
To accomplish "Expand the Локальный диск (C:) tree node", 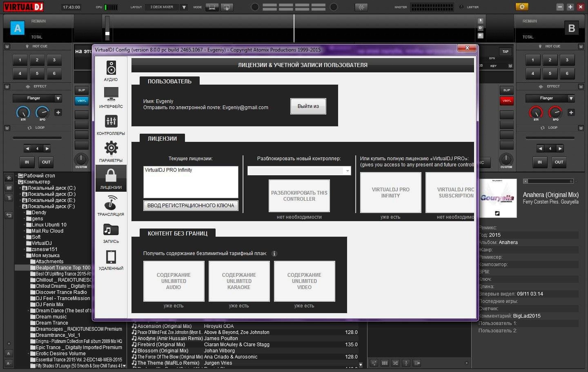I will tap(20, 188).
